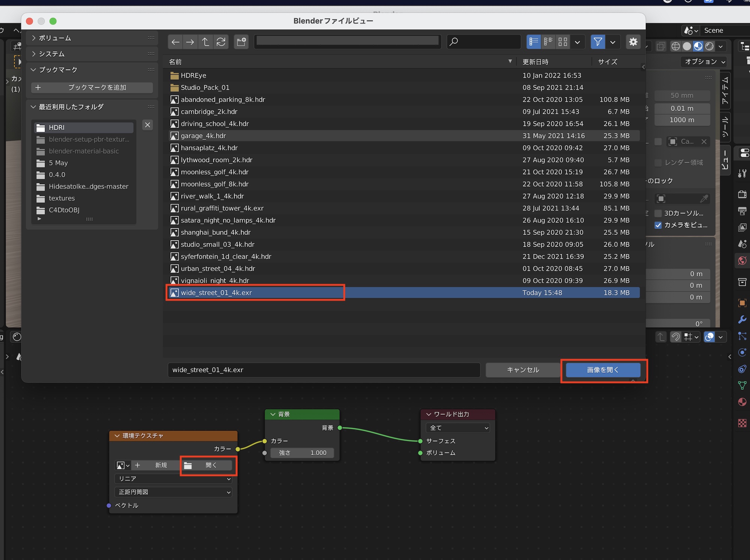Open the 全て target dropdown in World Output
750x560 pixels.
457,428
